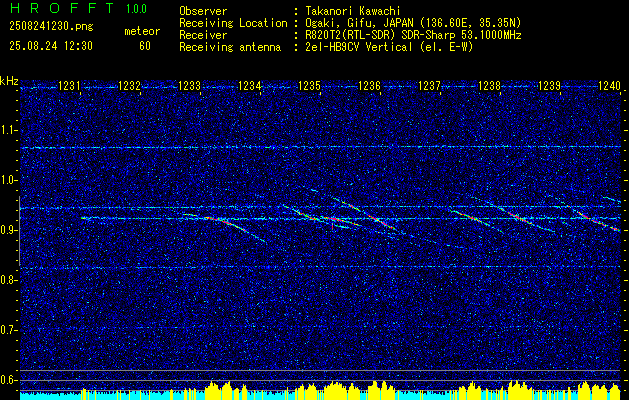Select the filename 2508241230.png
629x400 pixels.
coord(51,27)
